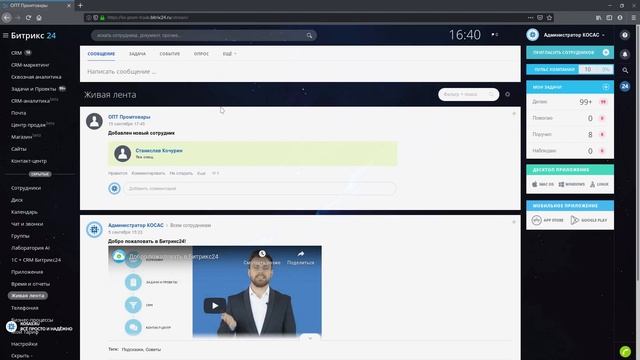Click Нравится under the new employee post
The image size is (640, 360).
pyautogui.click(x=118, y=173)
